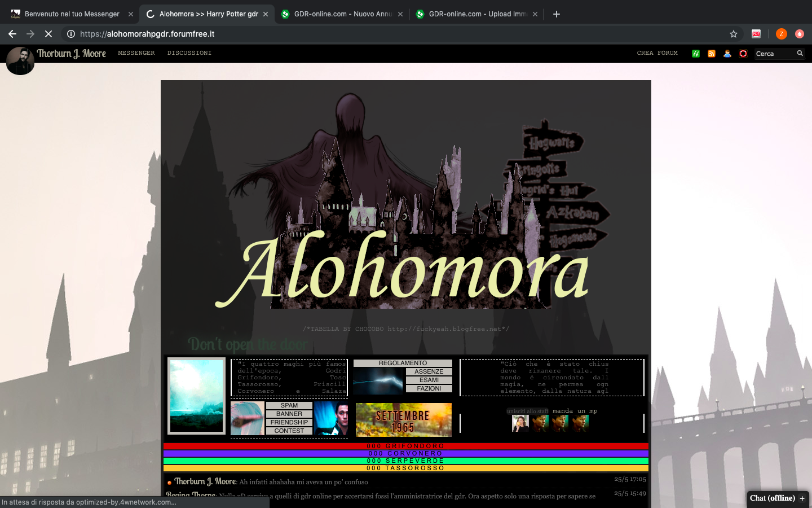Stop loading the current page
812x508 pixels.
pos(48,34)
